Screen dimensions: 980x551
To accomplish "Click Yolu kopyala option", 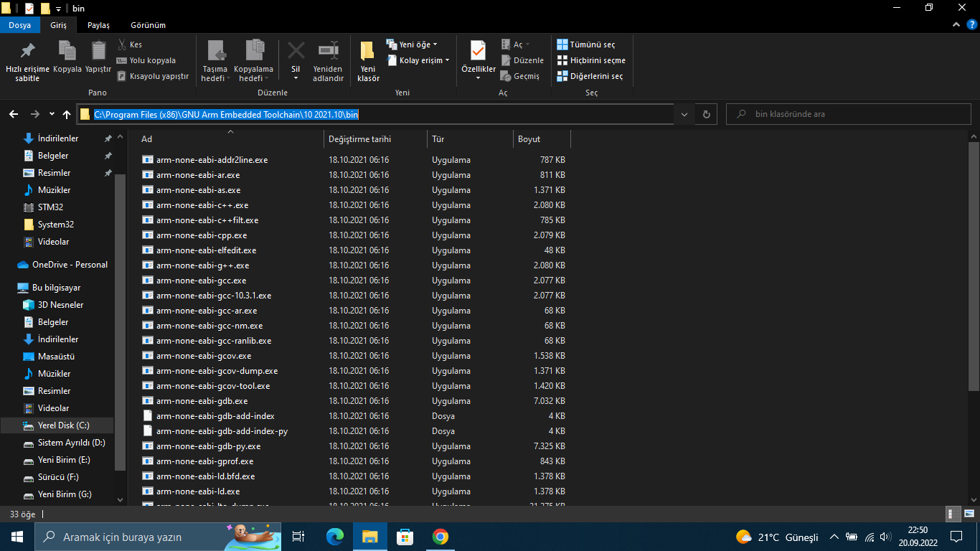I will pyautogui.click(x=146, y=60).
